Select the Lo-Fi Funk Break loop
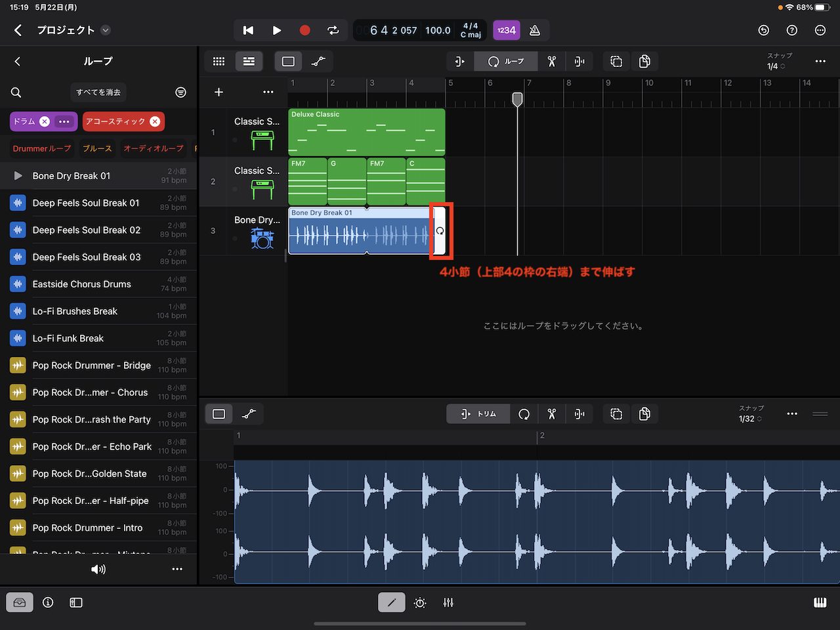The image size is (840, 630). point(98,338)
